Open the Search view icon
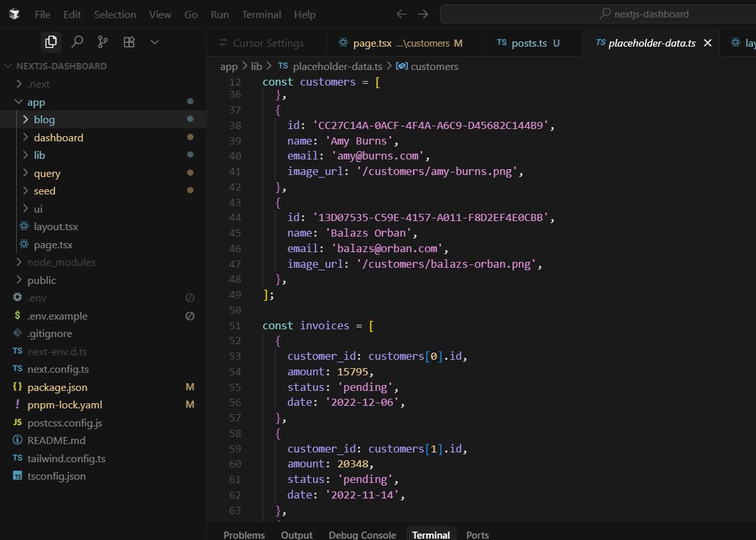Viewport: 756px width, 540px height. click(x=77, y=42)
